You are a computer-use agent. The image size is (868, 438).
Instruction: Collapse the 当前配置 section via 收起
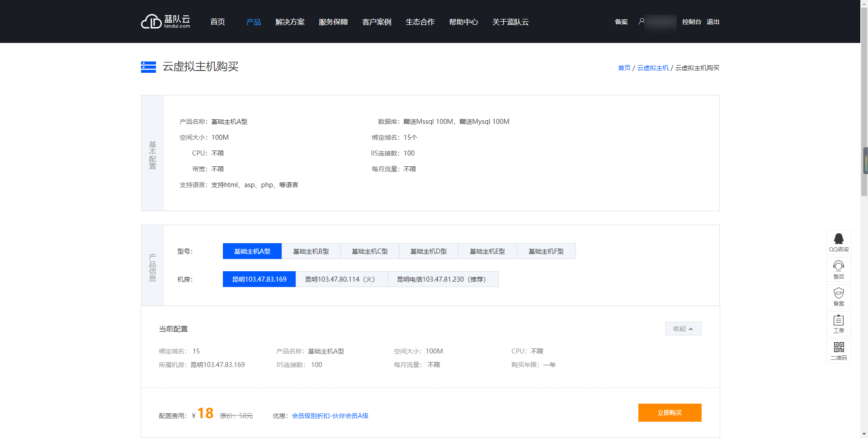tap(683, 329)
